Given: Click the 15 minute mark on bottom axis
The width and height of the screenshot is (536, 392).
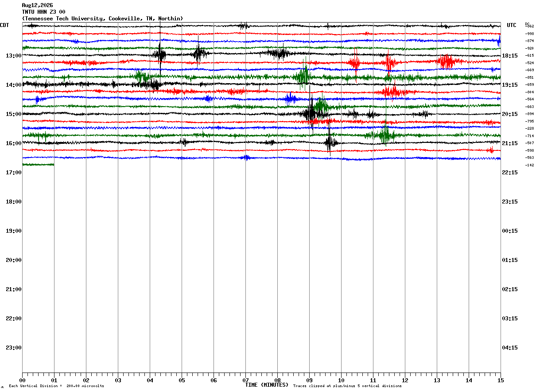Looking at the screenshot, I should coord(501,380).
